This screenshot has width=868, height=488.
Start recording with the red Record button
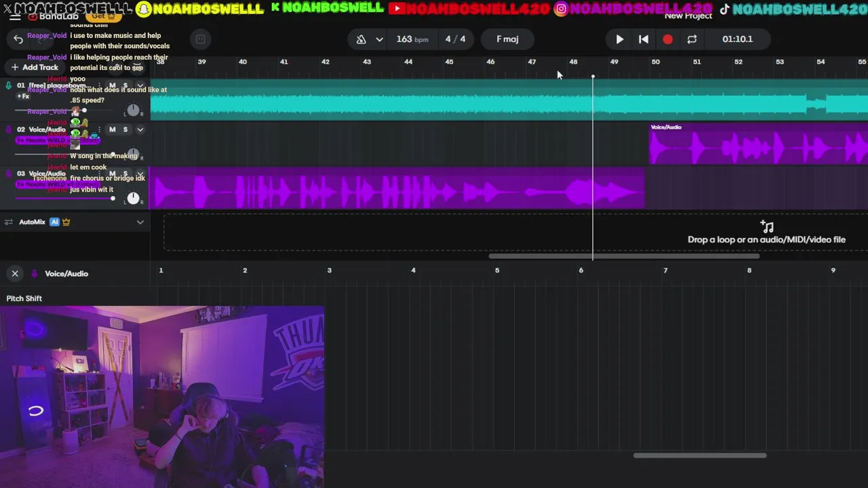click(668, 39)
